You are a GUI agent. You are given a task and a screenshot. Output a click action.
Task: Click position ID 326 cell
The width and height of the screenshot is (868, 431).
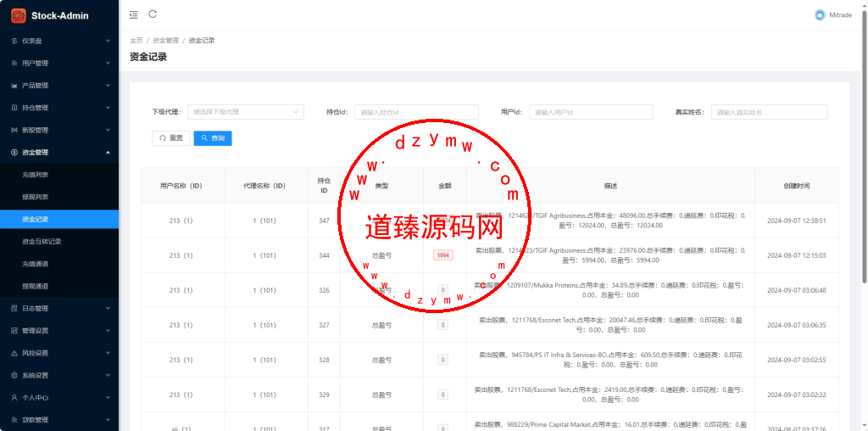(x=325, y=290)
